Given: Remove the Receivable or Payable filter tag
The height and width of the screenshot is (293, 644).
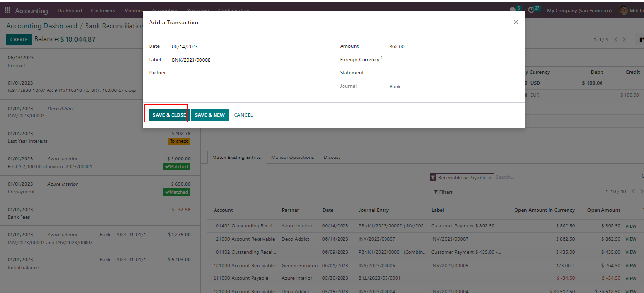Looking at the screenshot, I should (490, 178).
